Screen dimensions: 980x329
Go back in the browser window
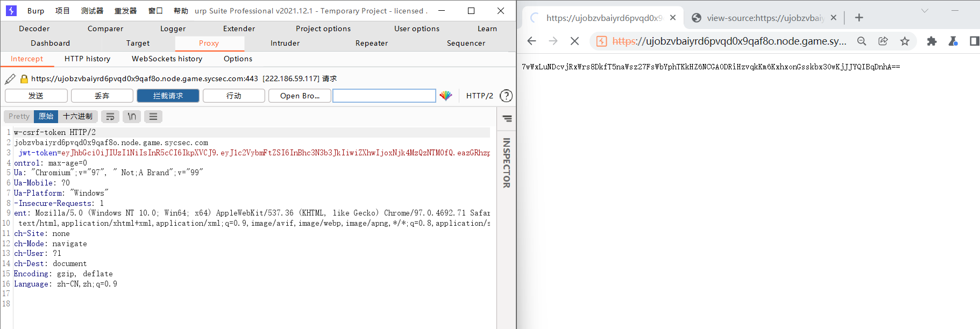coord(531,41)
